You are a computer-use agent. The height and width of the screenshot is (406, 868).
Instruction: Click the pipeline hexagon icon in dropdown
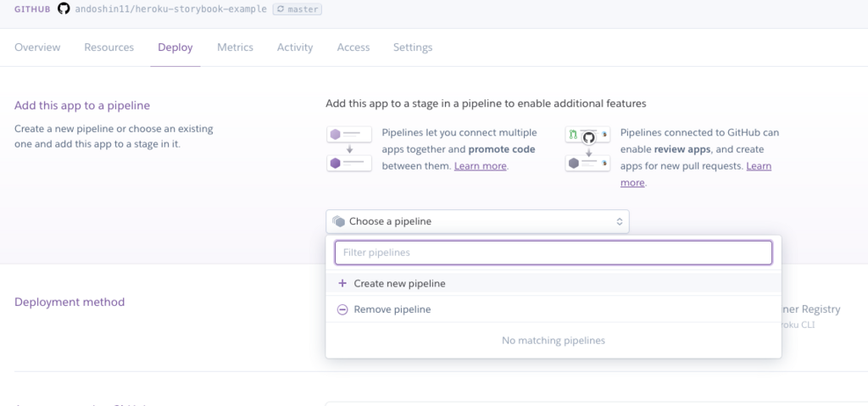click(x=338, y=221)
